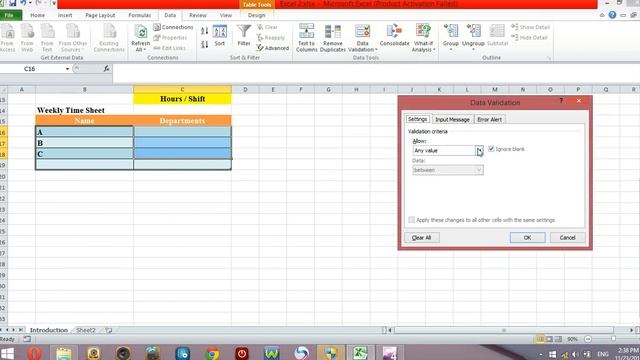The width and height of the screenshot is (640, 360).
Task: Click the Cancel button in dialog
Action: coord(567,238)
